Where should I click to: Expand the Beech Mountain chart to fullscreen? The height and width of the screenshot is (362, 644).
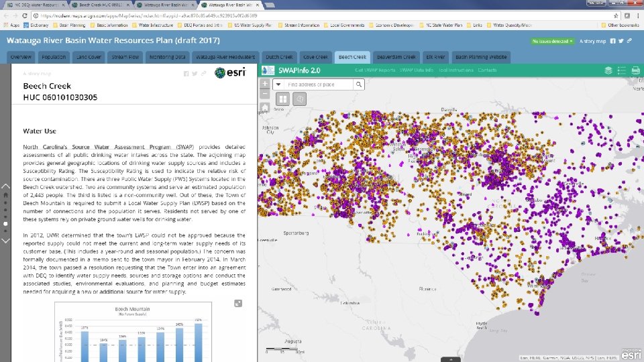point(238,304)
